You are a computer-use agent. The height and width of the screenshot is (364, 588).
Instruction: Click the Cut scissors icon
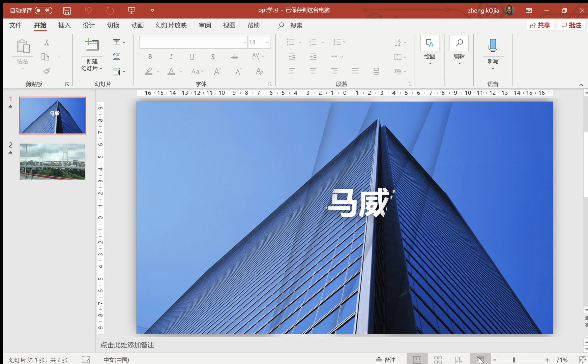(47, 42)
